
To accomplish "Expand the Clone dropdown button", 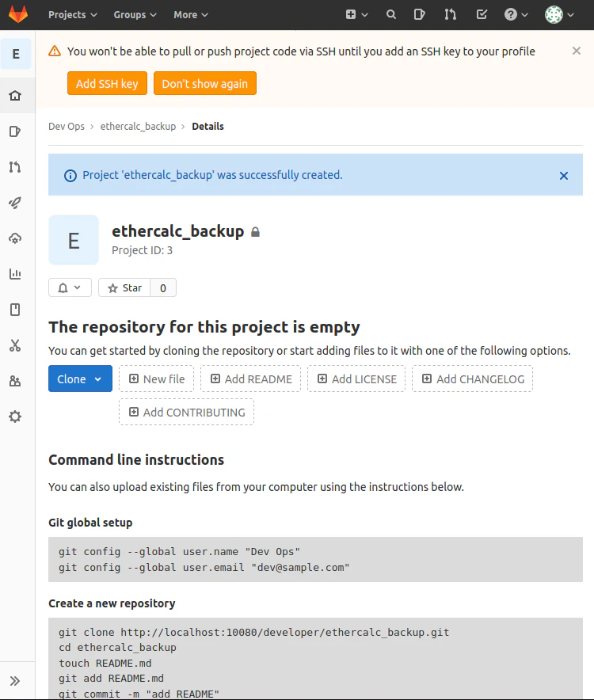I will click(81, 379).
